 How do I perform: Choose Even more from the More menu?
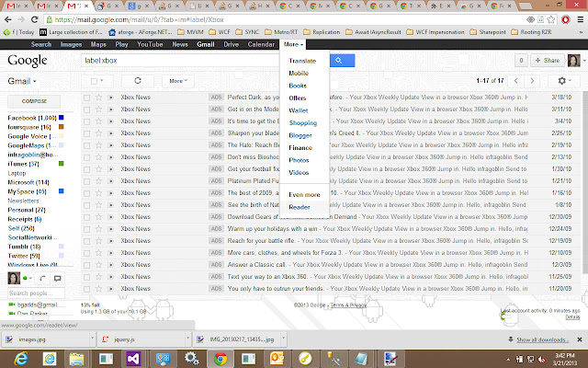tap(304, 194)
